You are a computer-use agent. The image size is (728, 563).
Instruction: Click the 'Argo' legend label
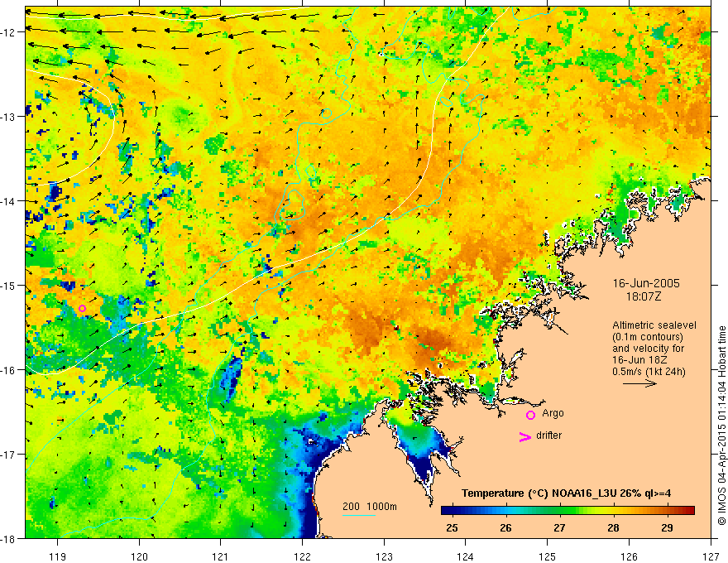(553, 413)
